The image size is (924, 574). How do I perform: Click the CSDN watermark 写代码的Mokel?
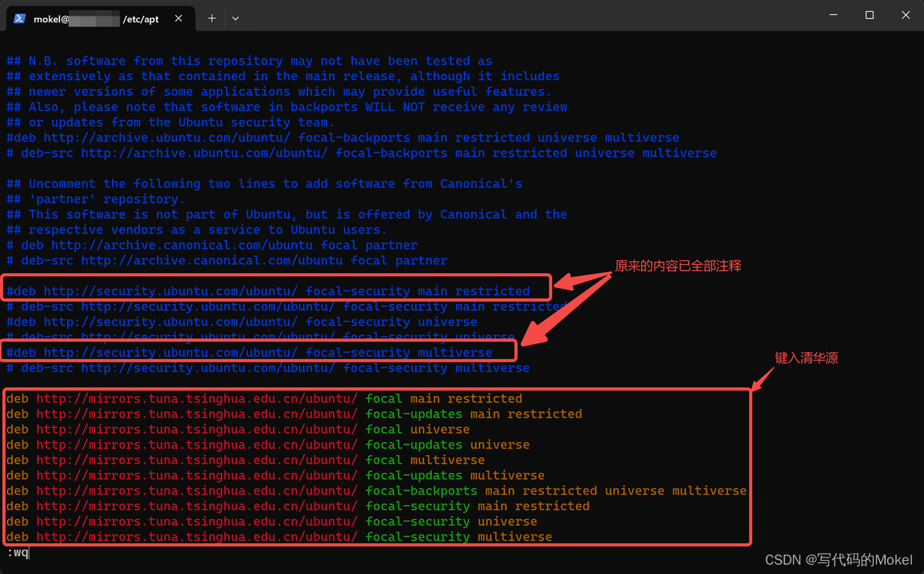(840, 560)
